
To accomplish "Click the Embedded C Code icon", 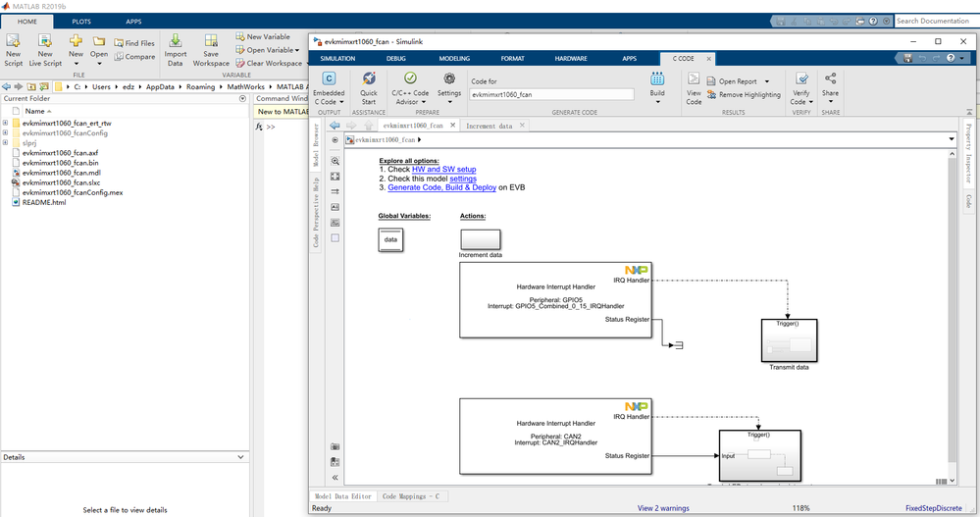I will click(329, 78).
